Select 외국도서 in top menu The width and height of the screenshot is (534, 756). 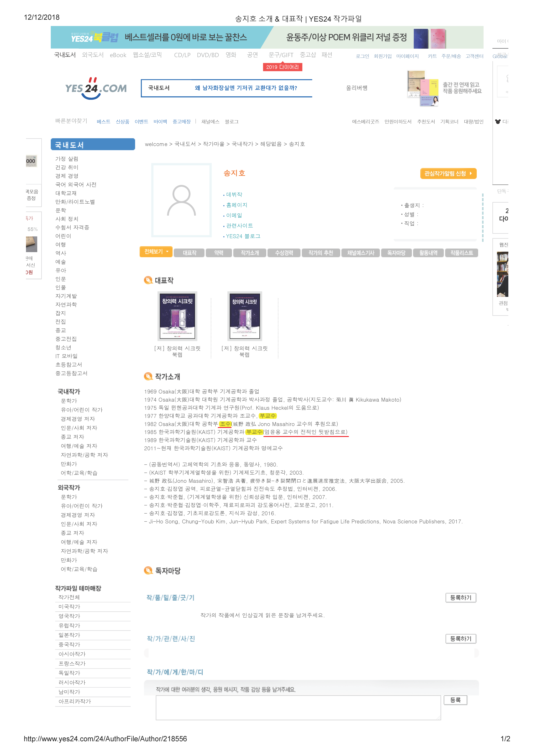(93, 55)
